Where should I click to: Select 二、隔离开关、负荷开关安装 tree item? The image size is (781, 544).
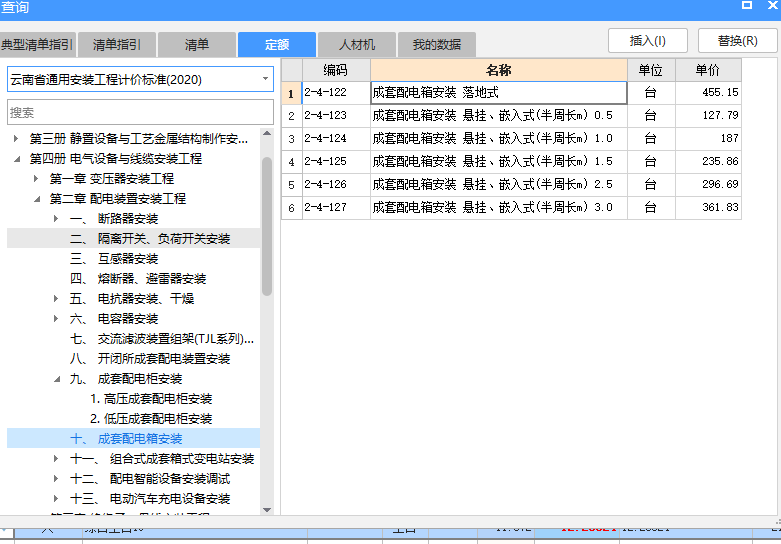click(133, 239)
